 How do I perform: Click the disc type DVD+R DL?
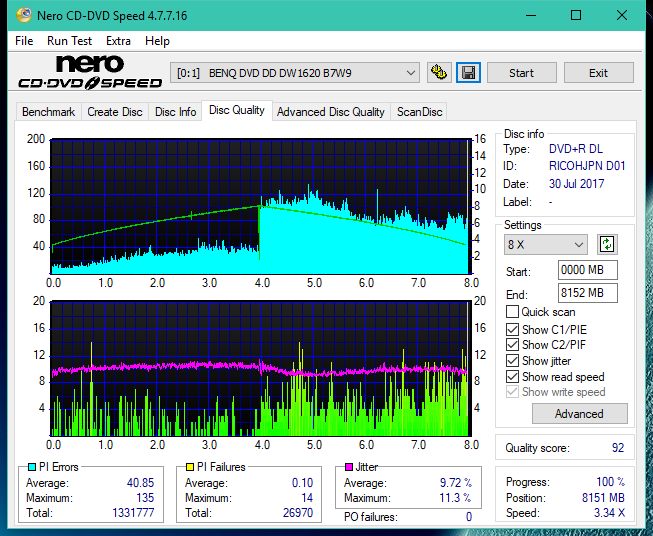576,149
